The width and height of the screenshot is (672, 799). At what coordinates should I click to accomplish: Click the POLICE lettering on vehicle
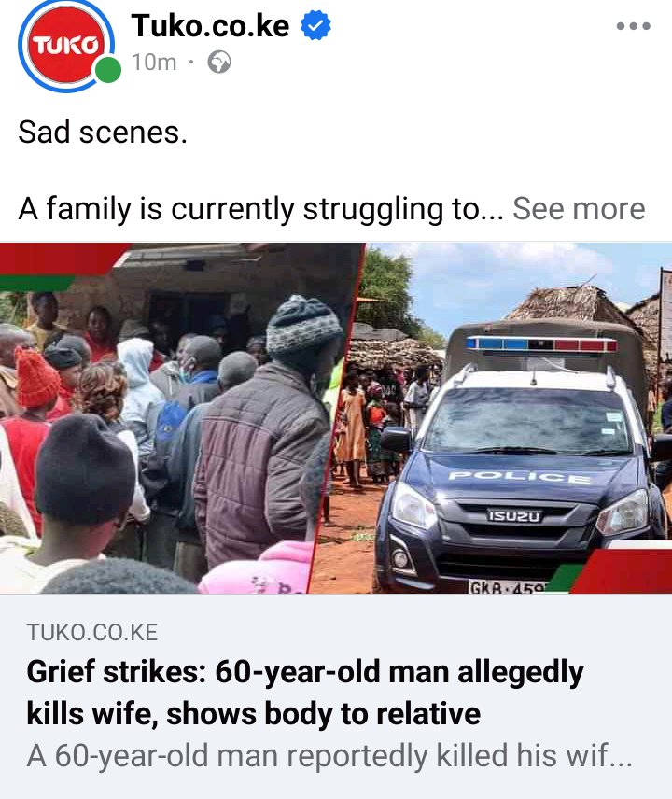pos(519,477)
